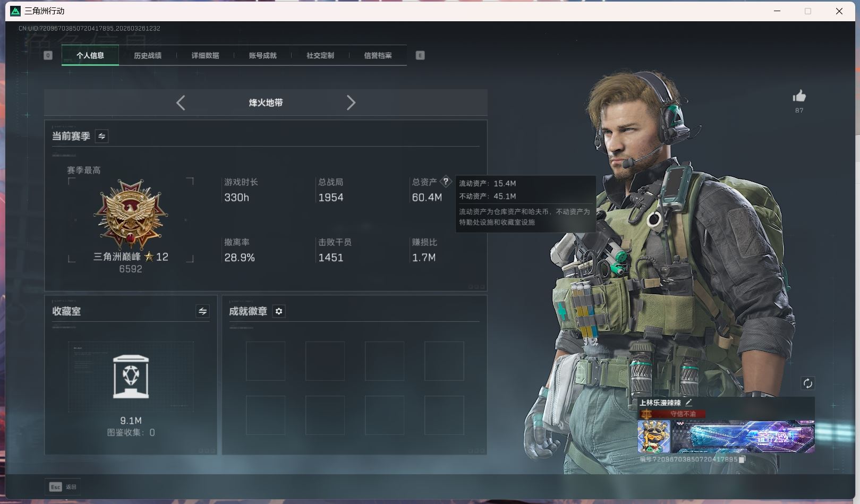
Task: Open the 信誉档案 tab
Action: pyautogui.click(x=378, y=55)
